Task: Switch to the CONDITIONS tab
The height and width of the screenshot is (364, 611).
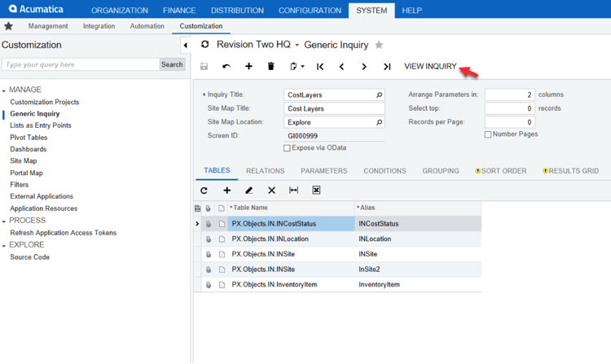Action: (385, 171)
